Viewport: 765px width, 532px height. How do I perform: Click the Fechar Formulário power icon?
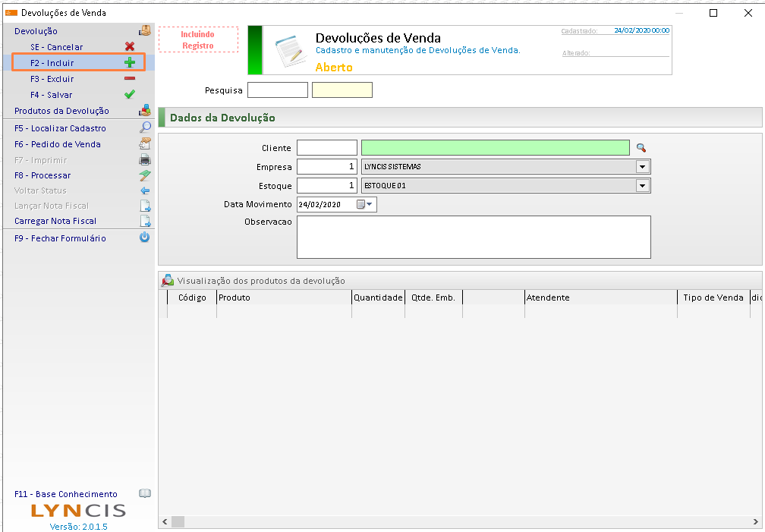pyautogui.click(x=145, y=238)
